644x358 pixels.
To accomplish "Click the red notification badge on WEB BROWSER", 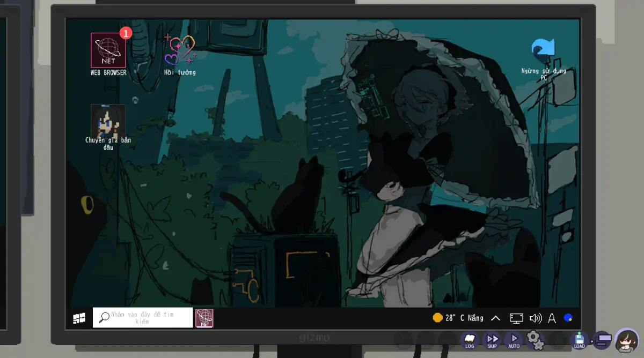I will click(125, 33).
